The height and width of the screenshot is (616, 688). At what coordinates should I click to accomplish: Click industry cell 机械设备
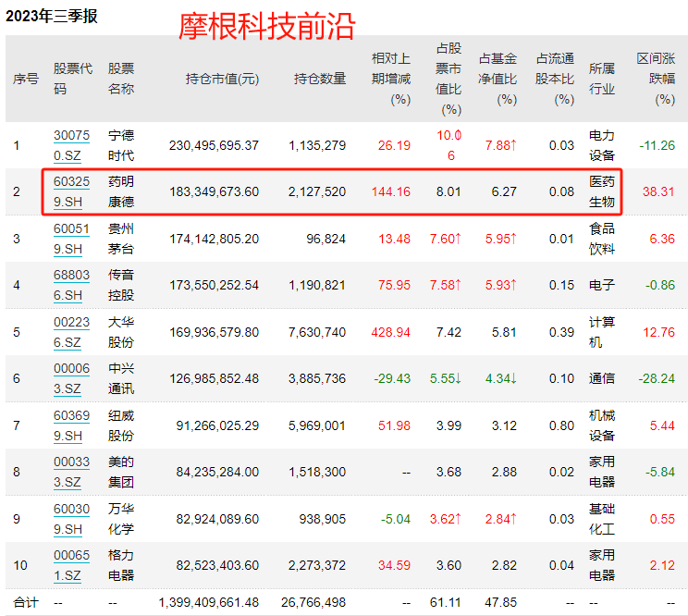click(602, 425)
